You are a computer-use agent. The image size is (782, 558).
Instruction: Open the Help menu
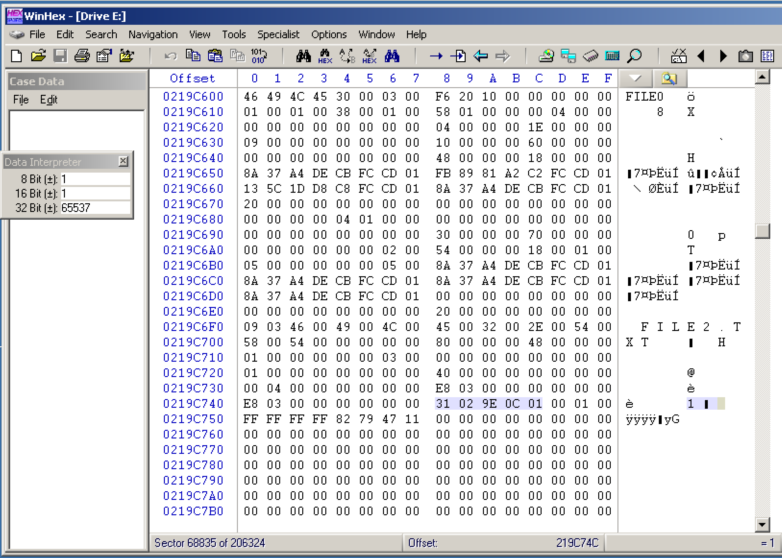pyautogui.click(x=416, y=34)
